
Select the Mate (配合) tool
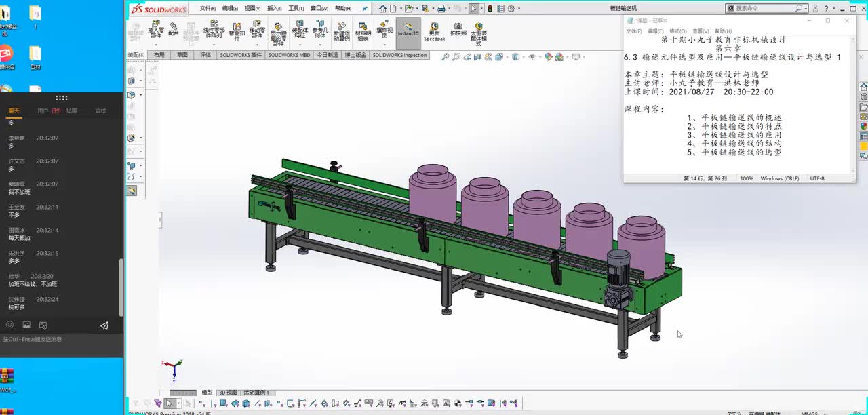(x=174, y=29)
